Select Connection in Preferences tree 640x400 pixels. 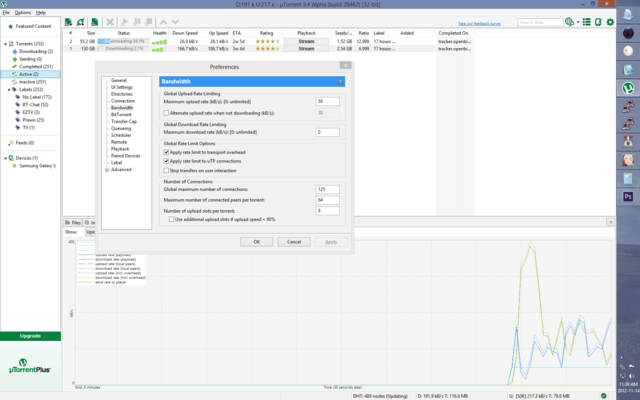(x=123, y=101)
